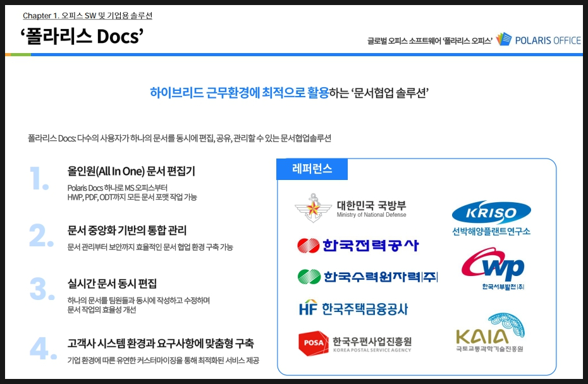Image resolution: width=588 pixels, height=384 pixels.
Task: Click the large numeral 4. list marker
Action: (43, 349)
